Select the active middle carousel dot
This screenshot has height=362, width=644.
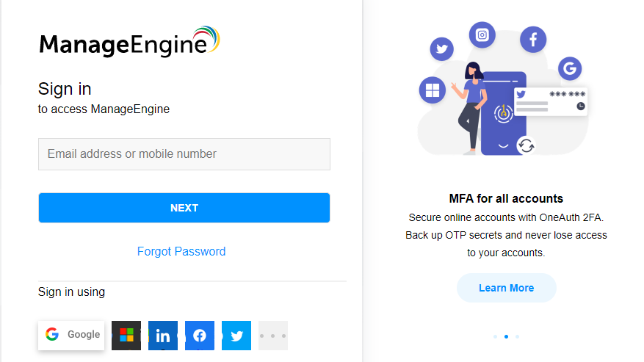(x=507, y=336)
